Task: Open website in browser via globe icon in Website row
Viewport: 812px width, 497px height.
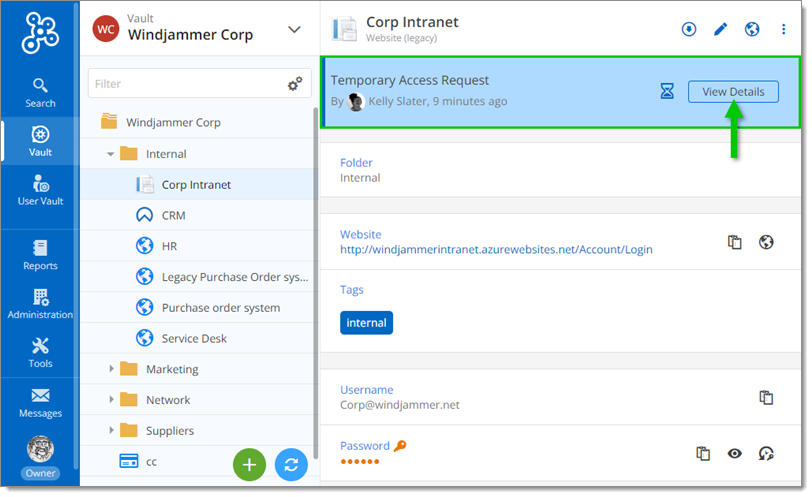Action: (x=766, y=242)
